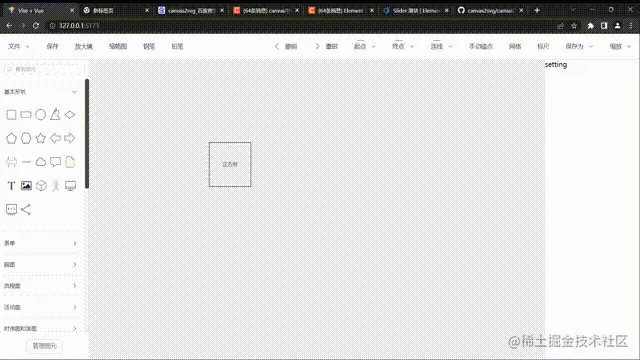Click 放大镜 magnifier in the toolbar

point(84,46)
